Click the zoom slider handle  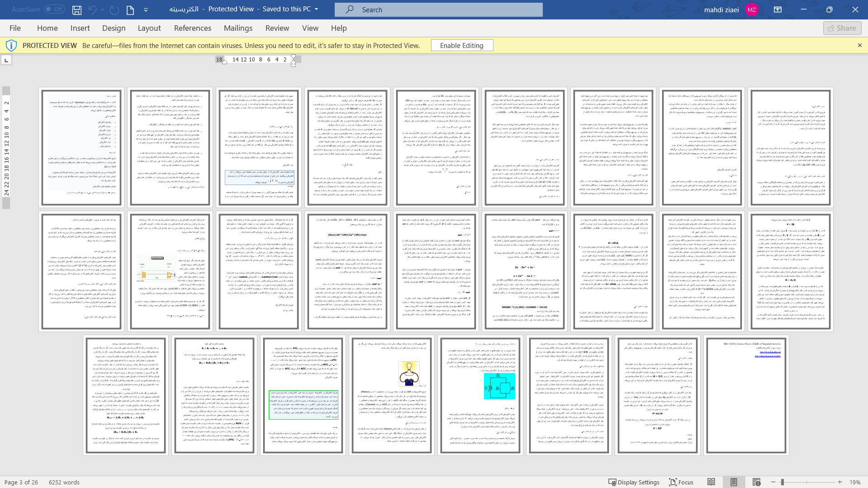782,482
